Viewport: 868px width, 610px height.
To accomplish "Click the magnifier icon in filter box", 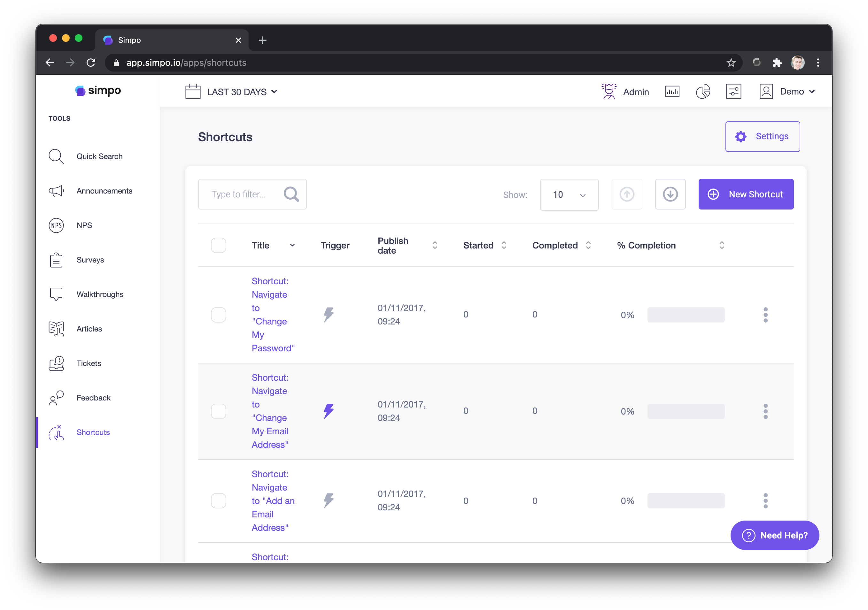I will [291, 194].
